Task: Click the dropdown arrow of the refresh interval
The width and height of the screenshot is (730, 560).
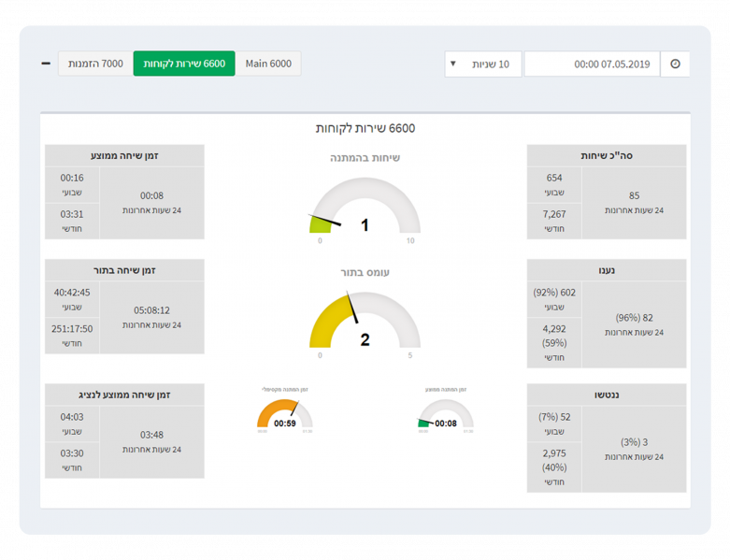Action: (453, 65)
